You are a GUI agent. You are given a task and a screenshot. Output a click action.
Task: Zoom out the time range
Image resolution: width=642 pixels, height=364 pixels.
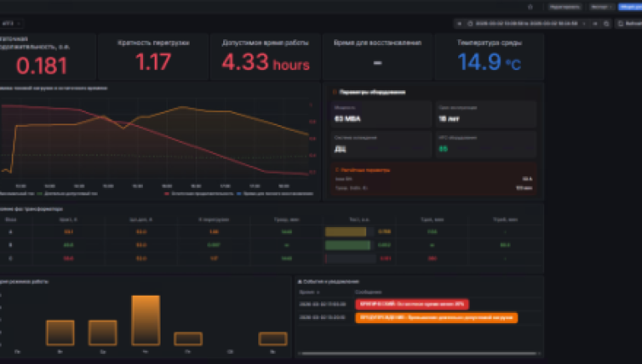point(605,23)
